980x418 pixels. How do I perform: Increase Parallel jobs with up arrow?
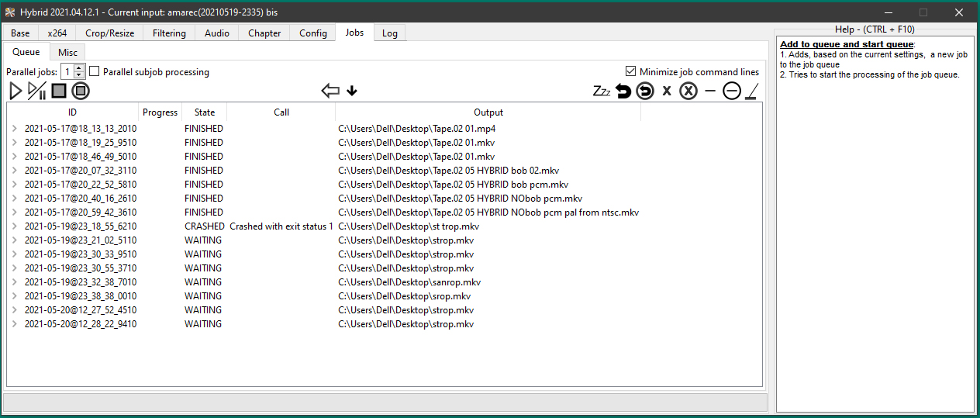pos(79,68)
